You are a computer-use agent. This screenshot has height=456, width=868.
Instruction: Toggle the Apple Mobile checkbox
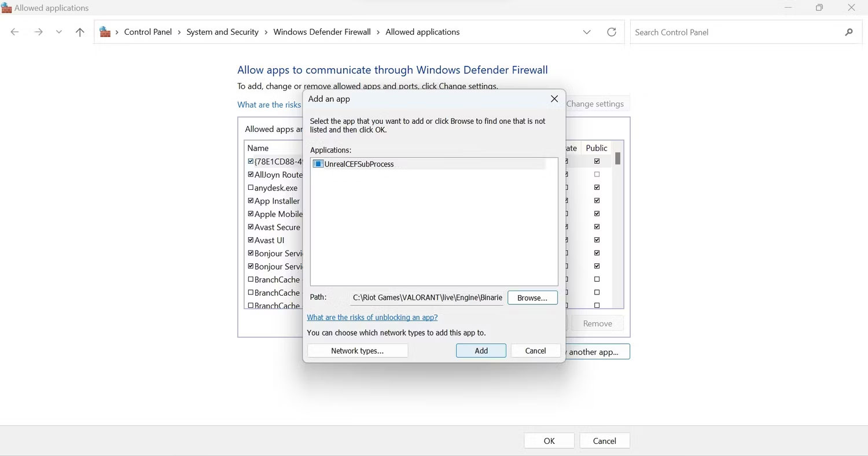[251, 214]
